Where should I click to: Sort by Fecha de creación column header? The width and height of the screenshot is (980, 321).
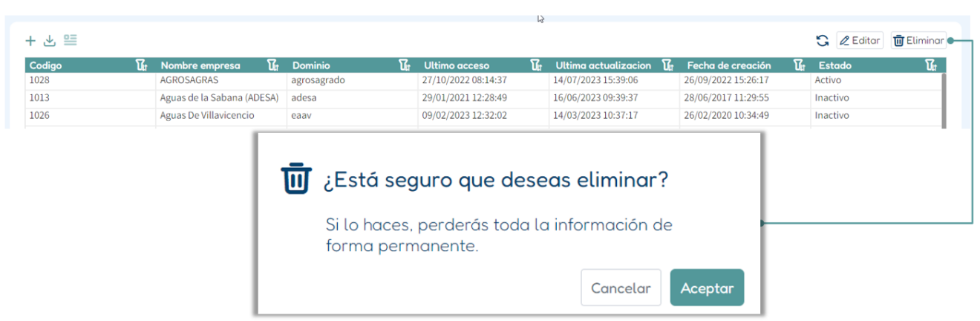[x=729, y=65]
